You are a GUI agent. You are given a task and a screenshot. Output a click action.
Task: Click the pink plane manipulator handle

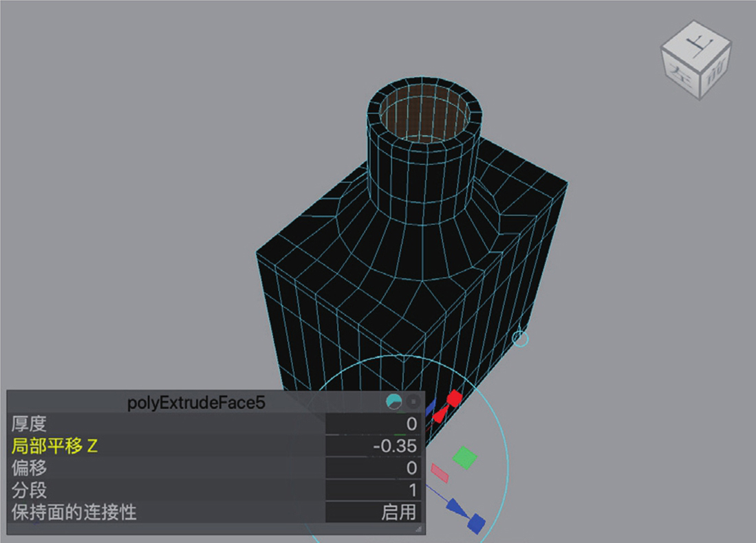440,473
